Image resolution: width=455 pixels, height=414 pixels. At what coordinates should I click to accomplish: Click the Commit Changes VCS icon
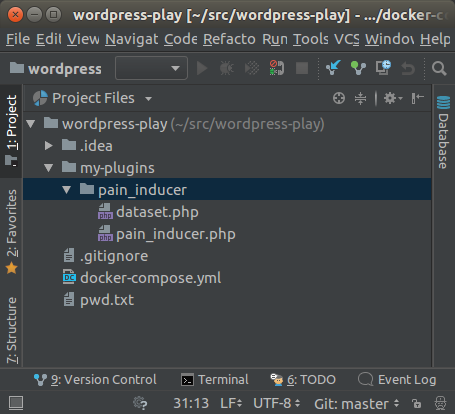pos(358,68)
